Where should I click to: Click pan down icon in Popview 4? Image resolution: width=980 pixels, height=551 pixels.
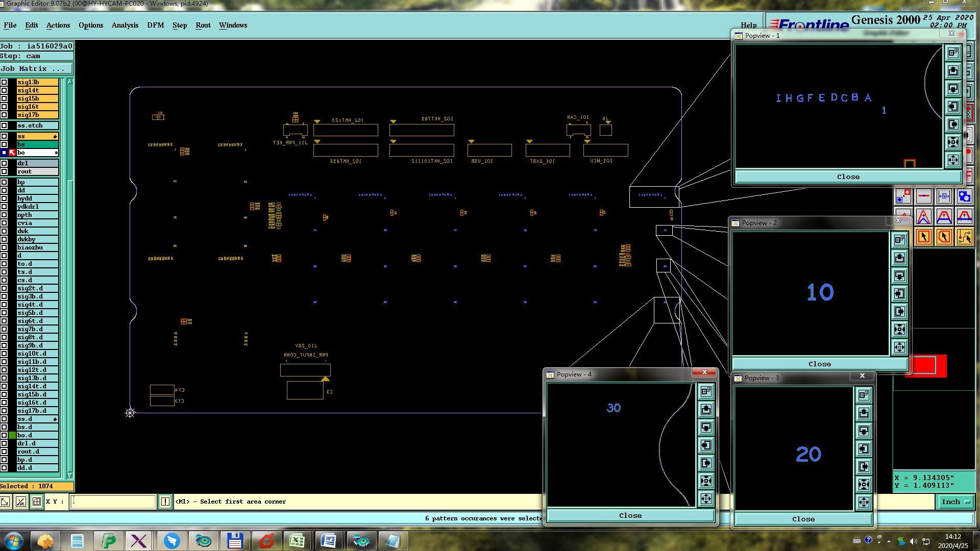pos(706,427)
